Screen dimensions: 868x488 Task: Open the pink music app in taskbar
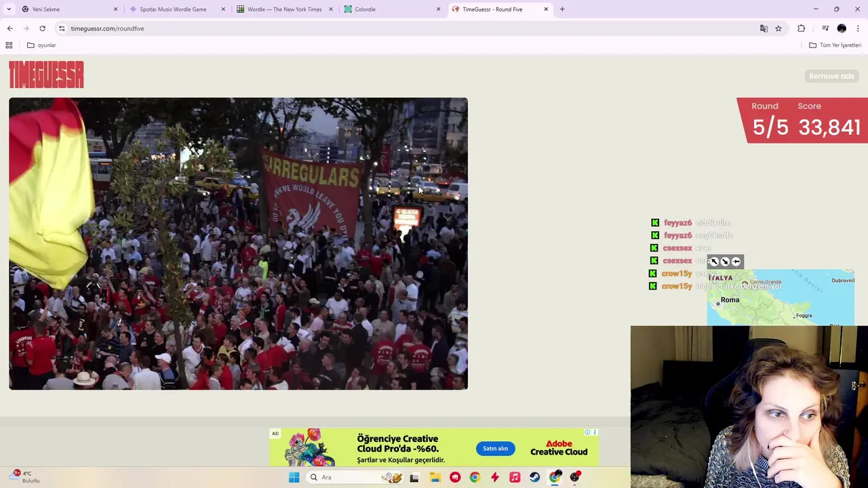[x=515, y=477]
